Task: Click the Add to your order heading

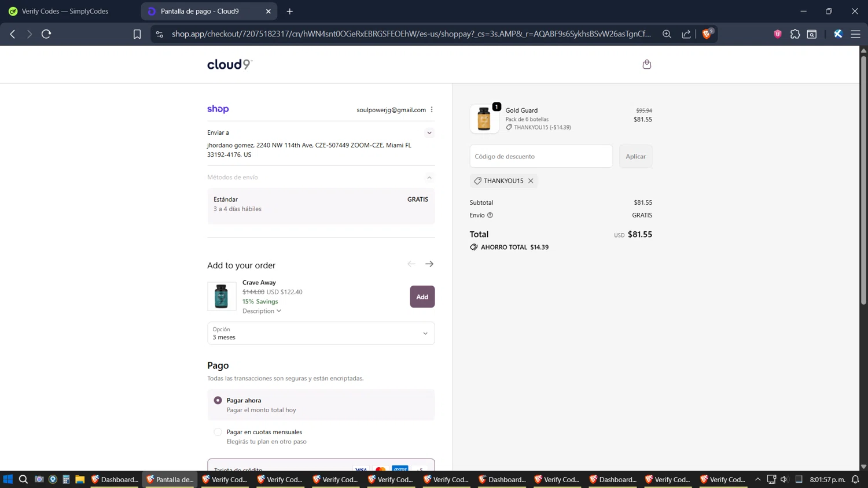Action: pyautogui.click(x=241, y=265)
